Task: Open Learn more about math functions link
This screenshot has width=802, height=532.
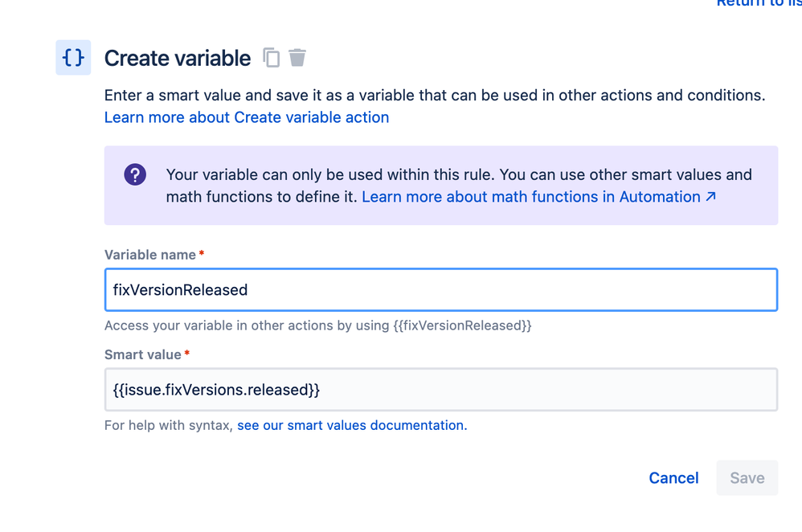Action: (531, 197)
